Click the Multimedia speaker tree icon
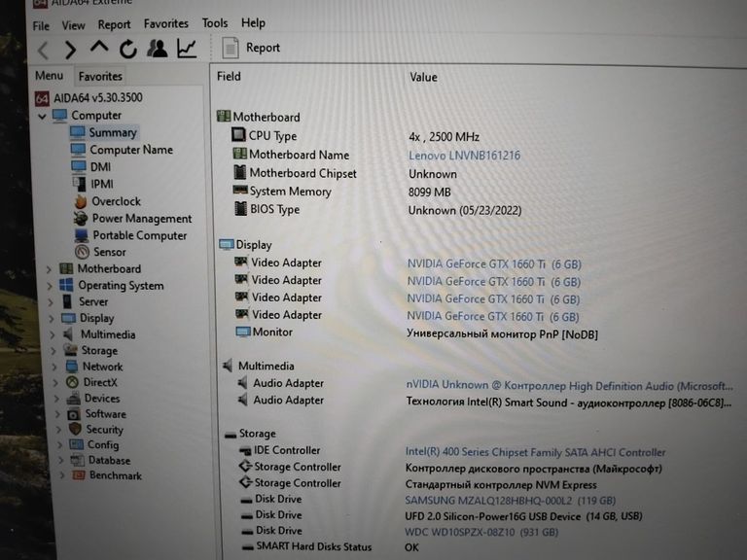The height and width of the screenshot is (560, 747). click(x=69, y=333)
